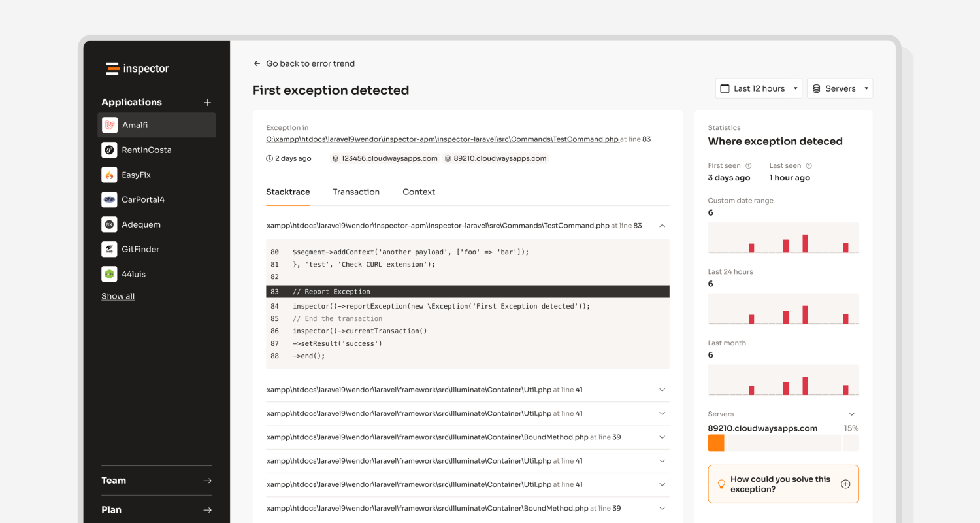The image size is (980, 523).
Task: Click Show all applications link
Action: pyautogui.click(x=118, y=296)
